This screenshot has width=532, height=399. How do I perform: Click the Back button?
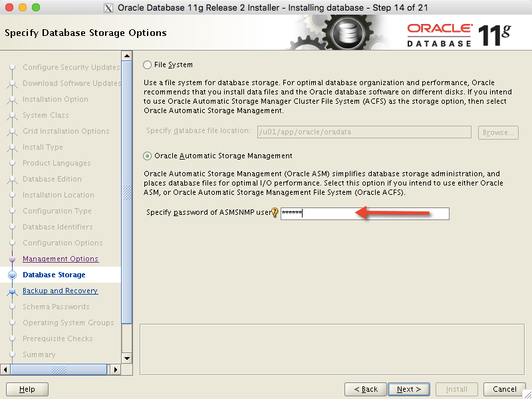365,389
